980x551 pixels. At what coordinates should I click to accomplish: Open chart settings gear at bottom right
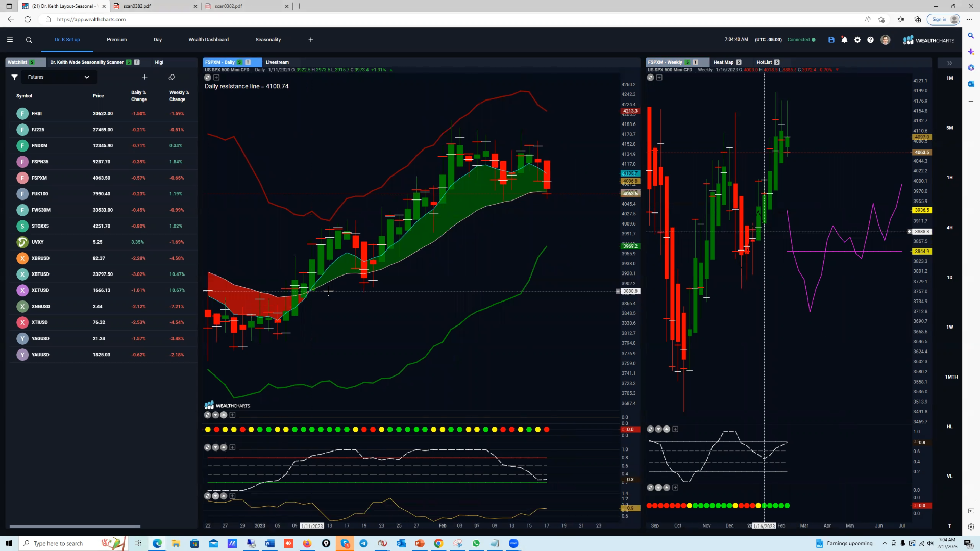pos(971,527)
